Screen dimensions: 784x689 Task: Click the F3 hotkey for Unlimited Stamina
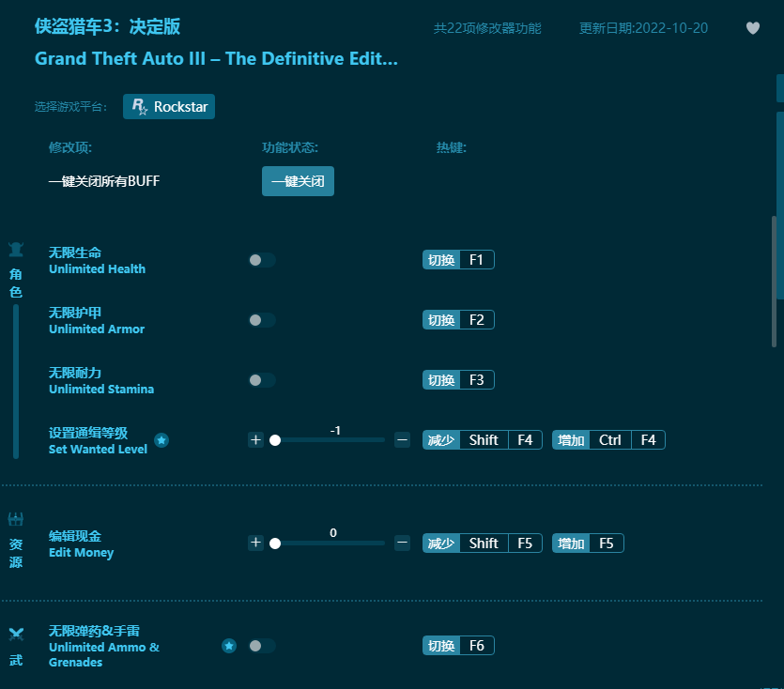tap(458, 380)
